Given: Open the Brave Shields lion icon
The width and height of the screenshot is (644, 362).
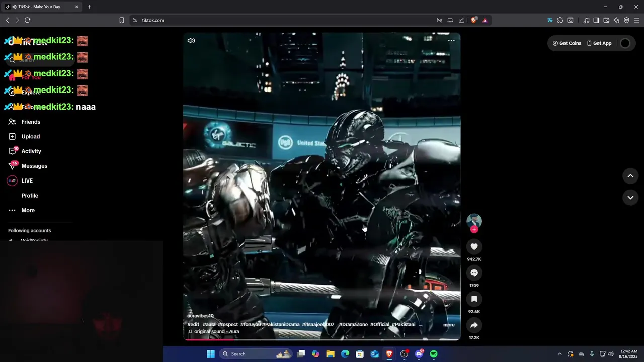Looking at the screenshot, I should [x=474, y=20].
